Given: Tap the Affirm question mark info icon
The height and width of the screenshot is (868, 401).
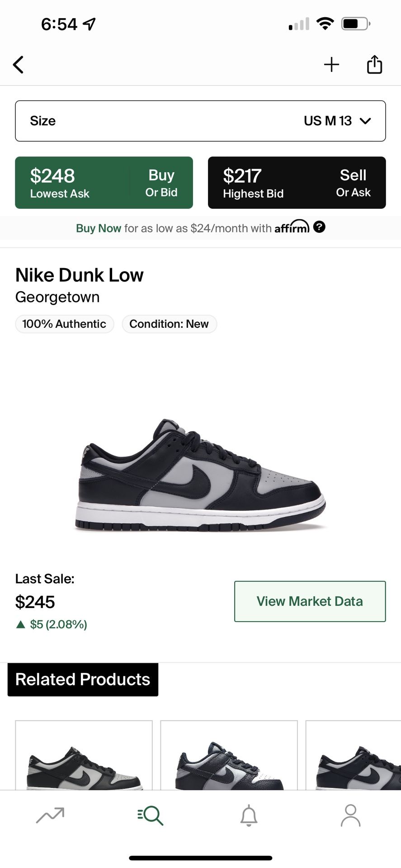Looking at the screenshot, I should [x=319, y=227].
